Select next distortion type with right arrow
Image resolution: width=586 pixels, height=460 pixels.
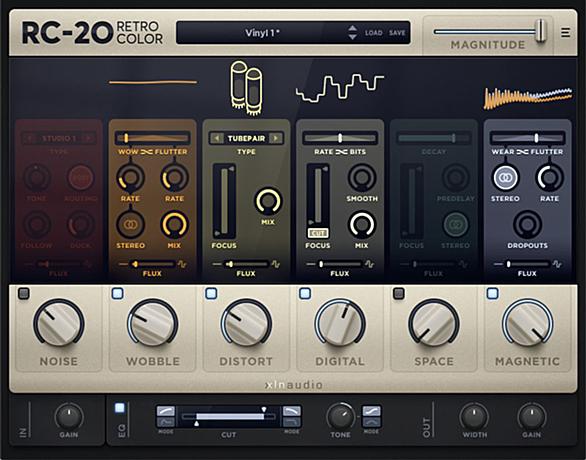click(276, 138)
